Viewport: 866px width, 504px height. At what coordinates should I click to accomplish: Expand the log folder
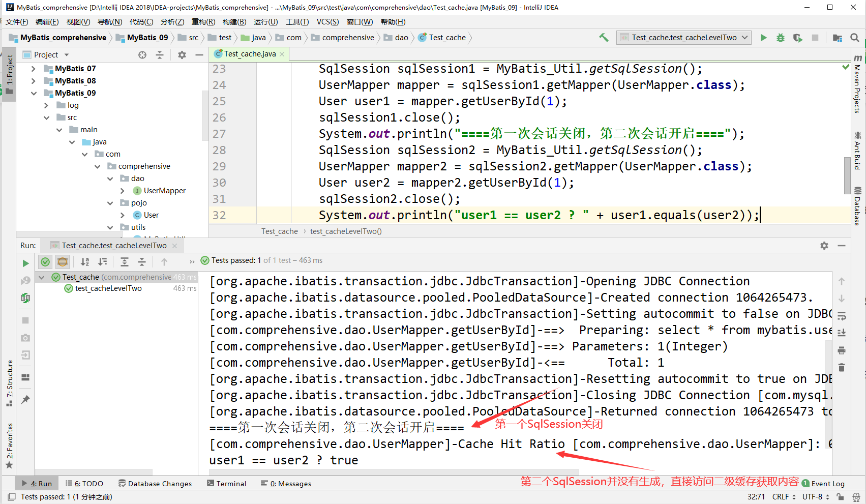46,105
